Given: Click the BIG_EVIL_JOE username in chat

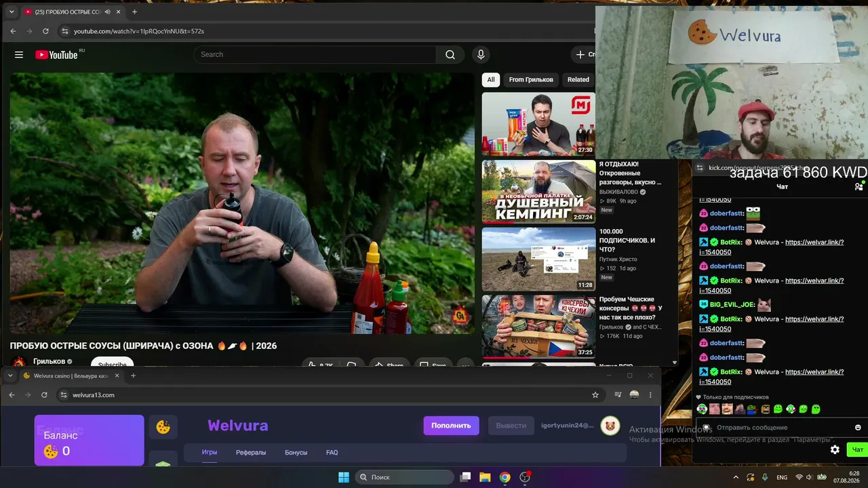Looking at the screenshot, I should [732, 305].
